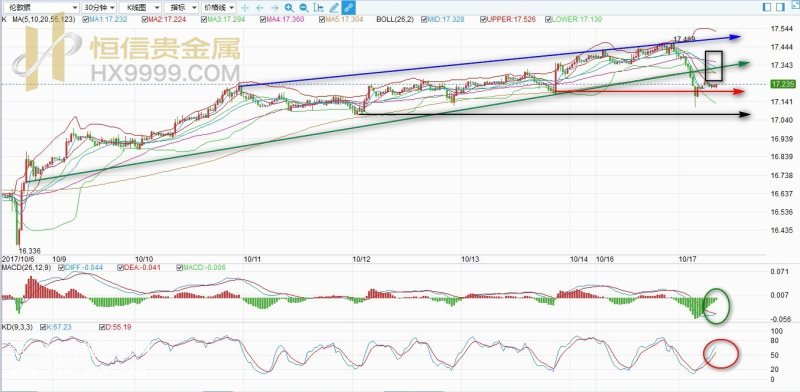
Task: Open the K线图 chart type dropdown
Action: click(140, 8)
